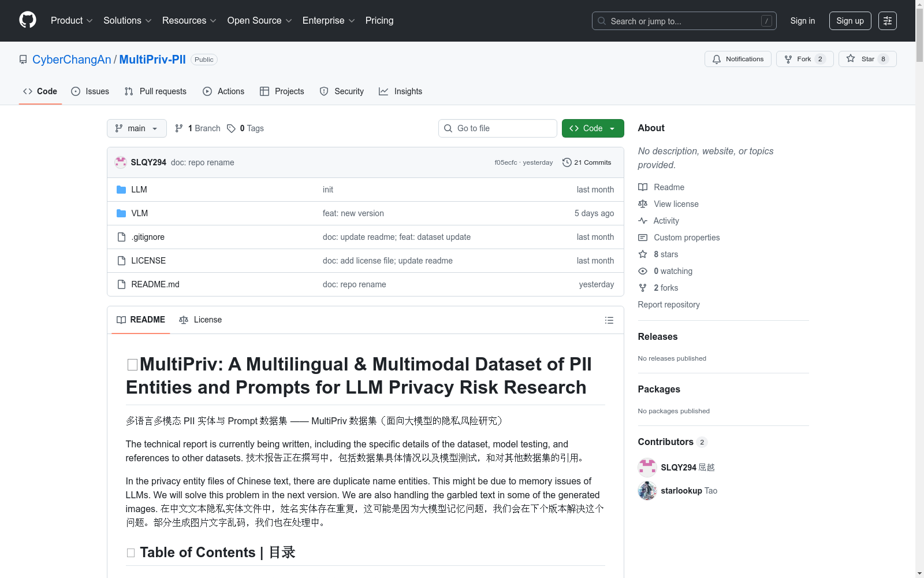Open the 'feat: new version' commit message
The height and width of the screenshot is (578, 924).
coord(353,213)
